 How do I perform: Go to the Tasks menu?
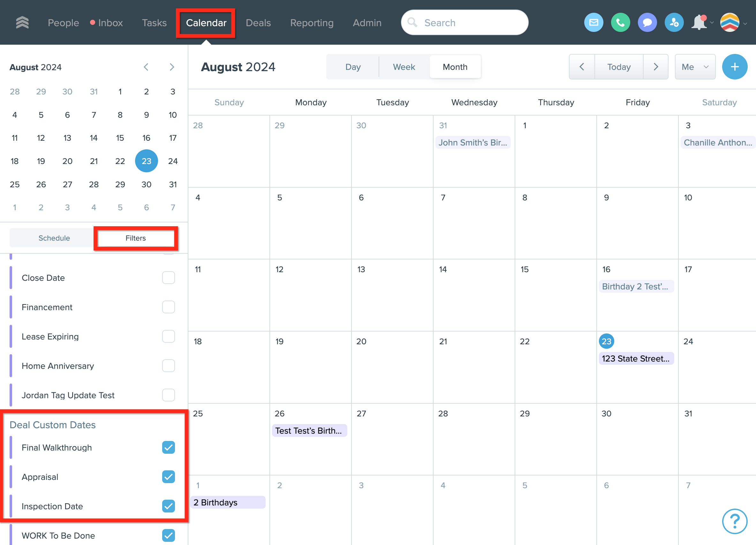(154, 23)
